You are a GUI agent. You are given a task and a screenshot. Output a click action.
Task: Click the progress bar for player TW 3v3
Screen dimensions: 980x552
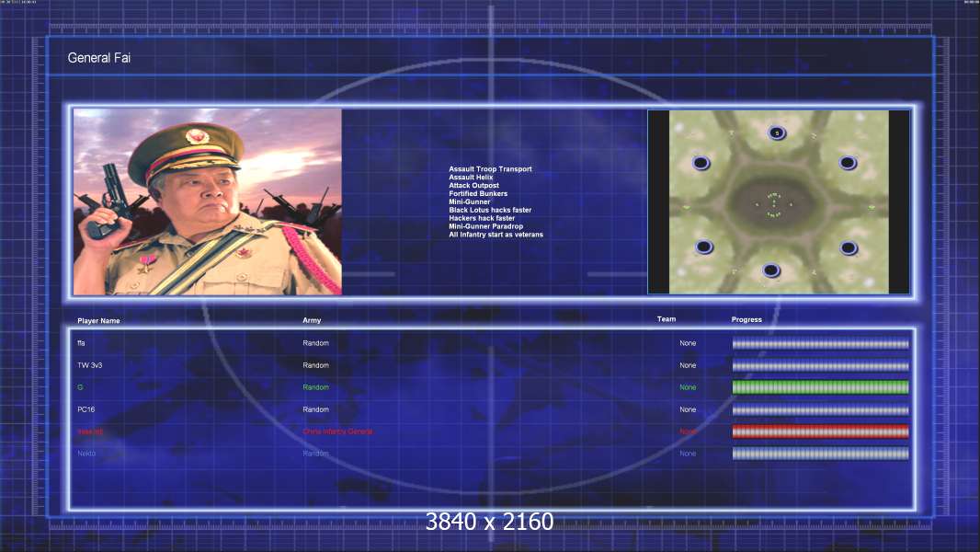point(821,366)
